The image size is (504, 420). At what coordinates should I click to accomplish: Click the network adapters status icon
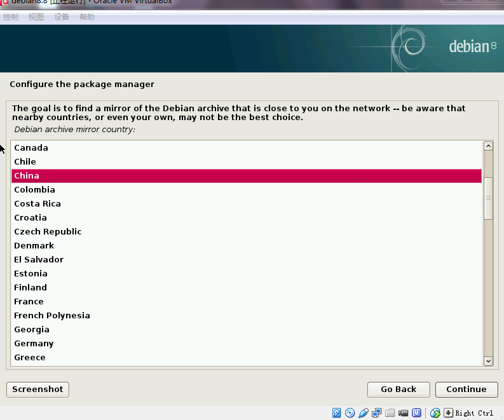(x=377, y=413)
